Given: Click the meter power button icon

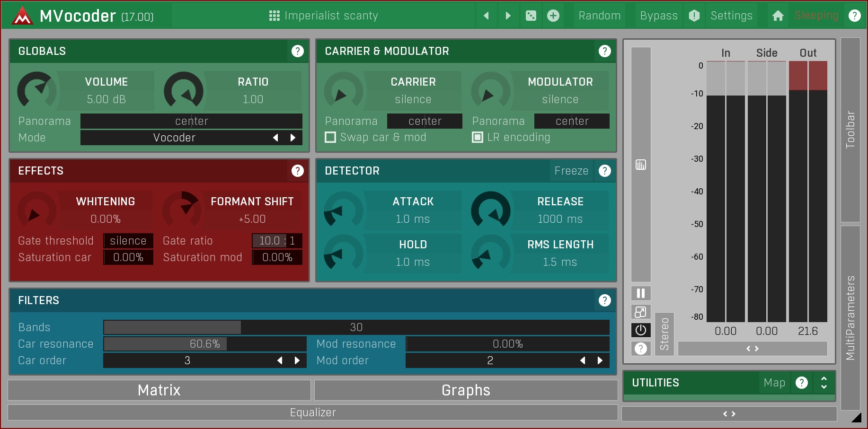Looking at the screenshot, I should [x=641, y=330].
